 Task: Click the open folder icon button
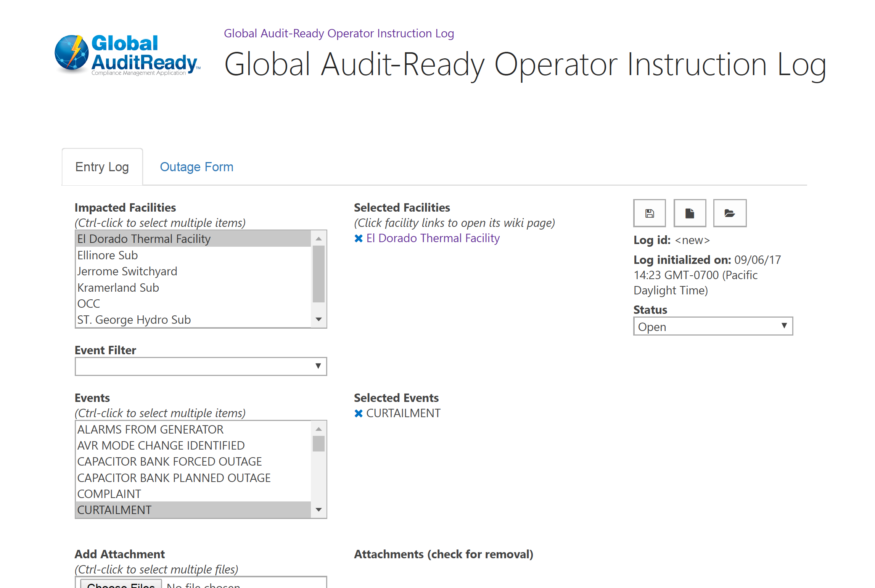[x=730, y=213]
